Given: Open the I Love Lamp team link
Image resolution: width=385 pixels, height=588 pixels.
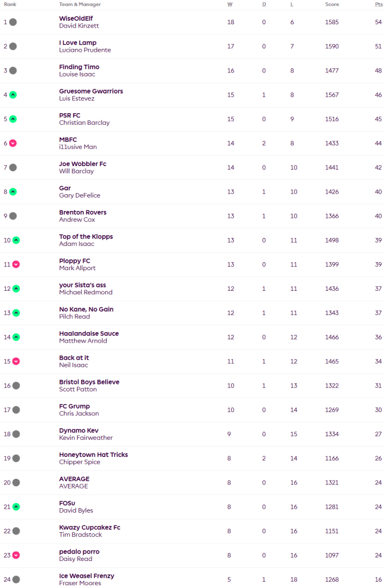Looking at the screenshot, I should (x=78, y=43).
